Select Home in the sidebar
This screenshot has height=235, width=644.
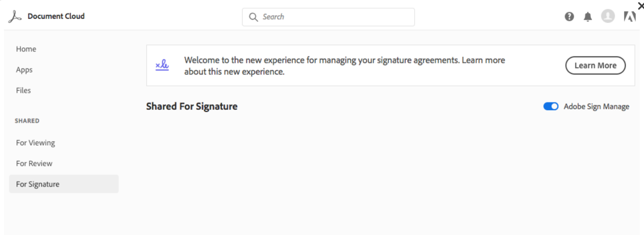tap(26, 49)
